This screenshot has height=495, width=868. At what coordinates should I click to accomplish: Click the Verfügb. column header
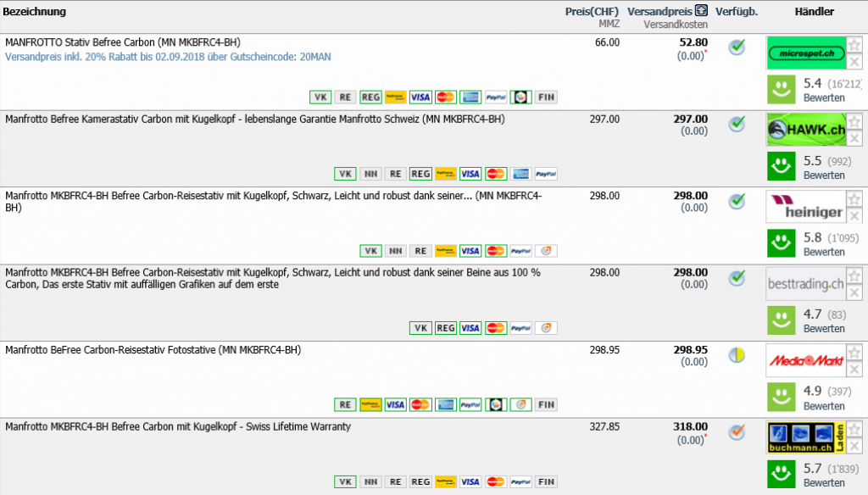[737, 11]
